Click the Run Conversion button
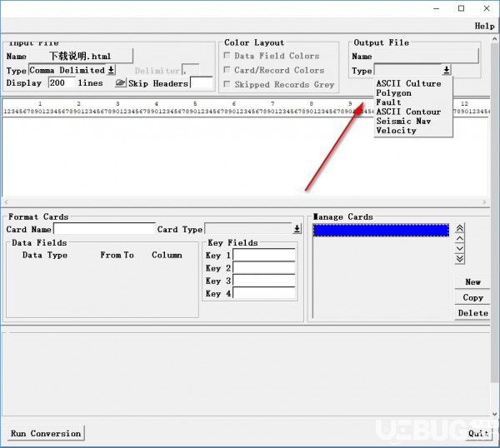Screen dimensions: 500x448 [x=46, y=433]
